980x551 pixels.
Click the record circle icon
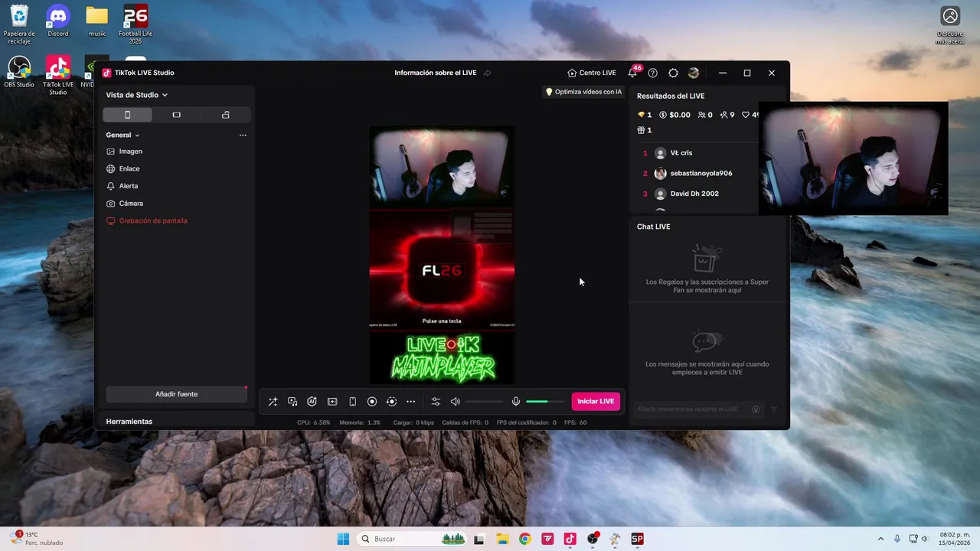pos(372,402)
